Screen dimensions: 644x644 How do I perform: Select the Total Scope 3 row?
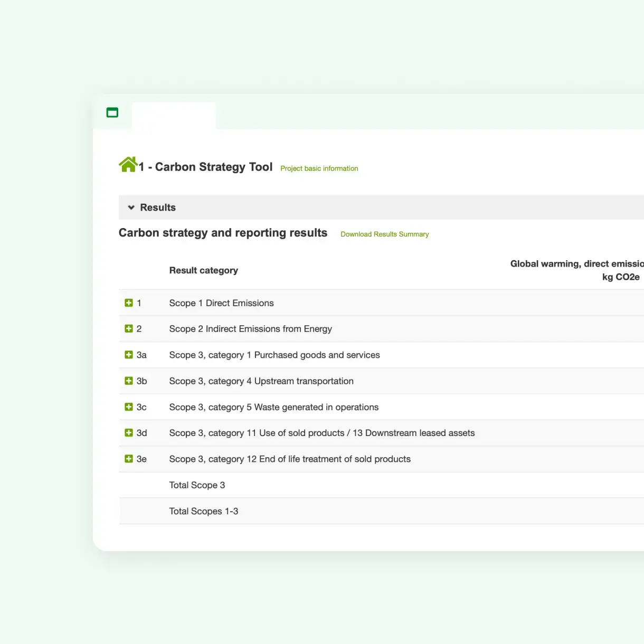click(x=197, y=485)
